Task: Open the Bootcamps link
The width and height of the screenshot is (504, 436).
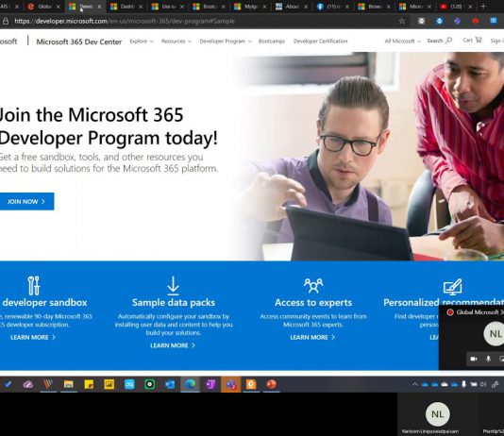Action: [x=272, y=42]
